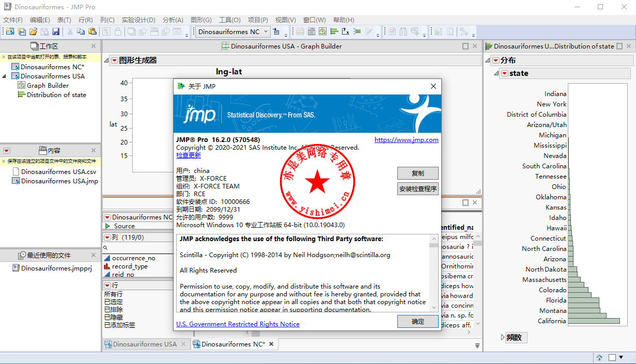Launch Fit Y by X toolbar icon
The height and width of the screenshot is (364, 636).
(x=346, y=31)
